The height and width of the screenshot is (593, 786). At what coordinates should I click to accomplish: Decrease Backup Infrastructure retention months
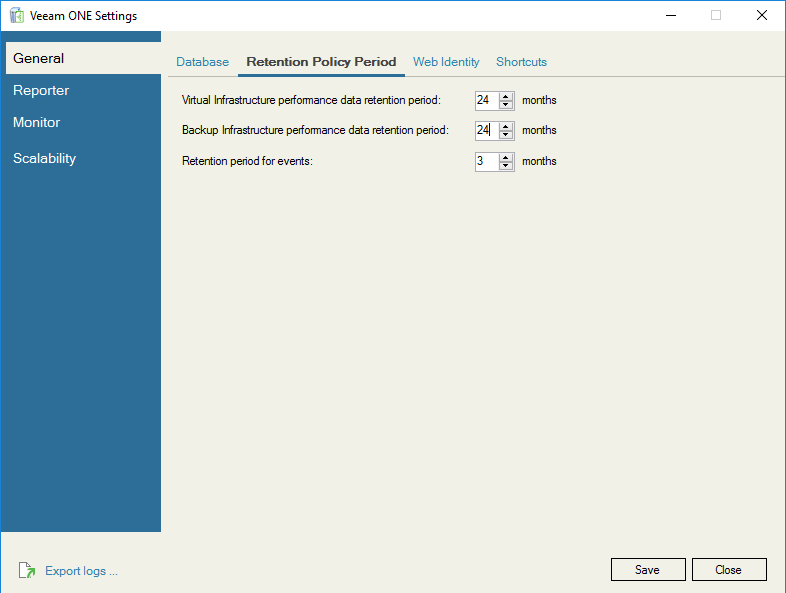[x=506, y=135]
